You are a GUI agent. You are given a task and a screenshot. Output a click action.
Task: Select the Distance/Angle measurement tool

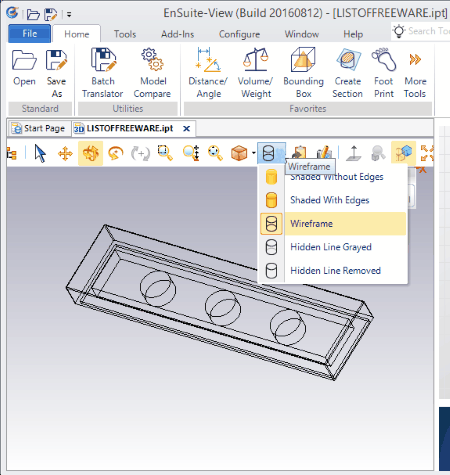coord(208,73)
